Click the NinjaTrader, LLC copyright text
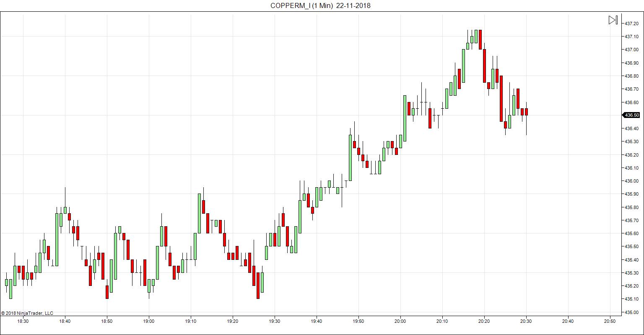 coord(27,313)
